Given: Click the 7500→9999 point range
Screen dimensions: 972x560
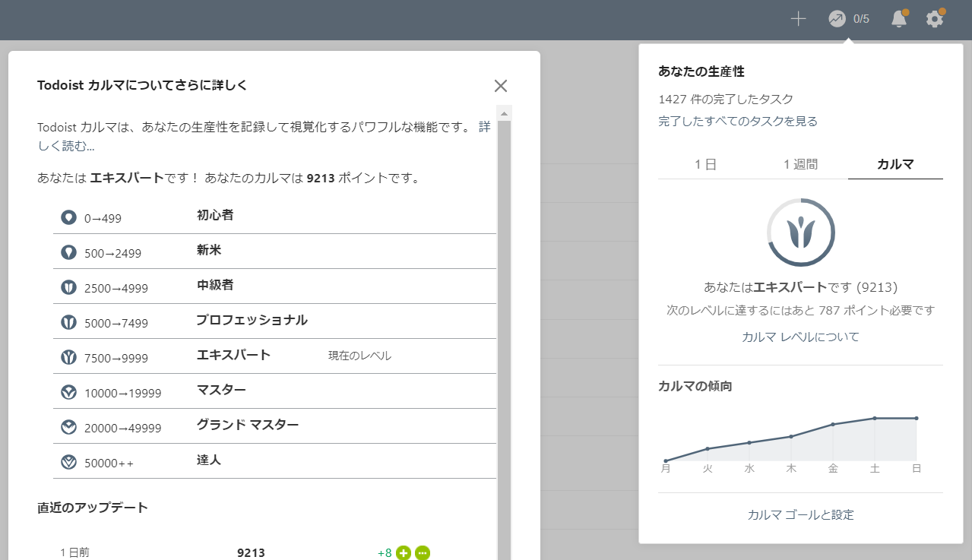Looking at the screenshot, I should click(116, 359).
